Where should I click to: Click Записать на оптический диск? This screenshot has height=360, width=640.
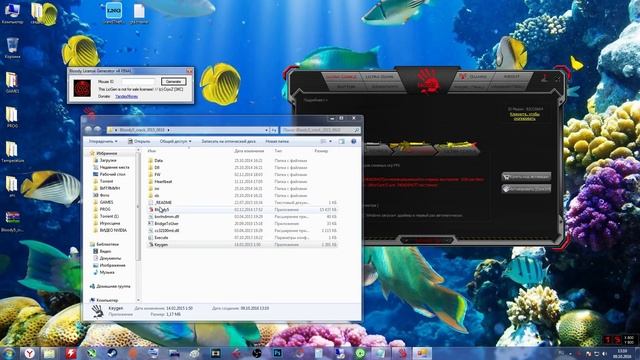229,141
